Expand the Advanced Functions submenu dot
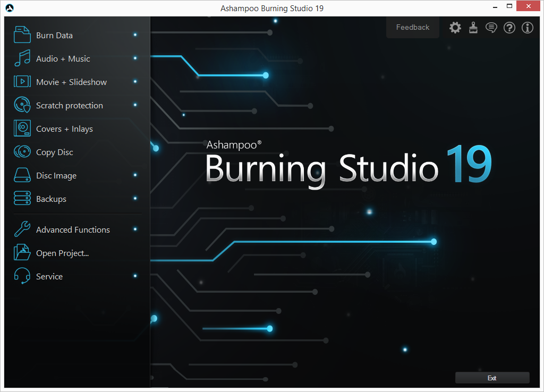The height and width of the screenshot is (392, 544). pyautogui.click(x=135, y=229)
